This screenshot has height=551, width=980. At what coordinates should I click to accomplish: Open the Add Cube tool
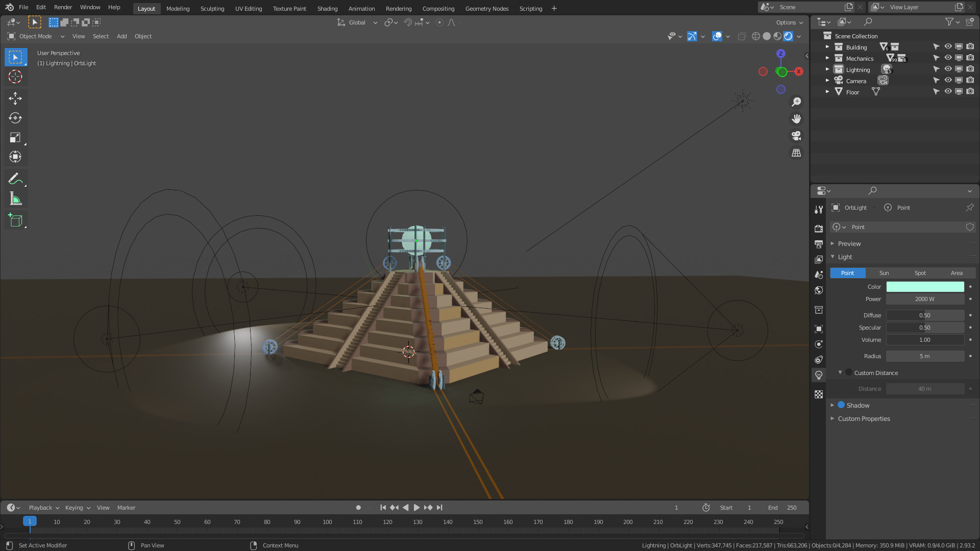(15, 220)
